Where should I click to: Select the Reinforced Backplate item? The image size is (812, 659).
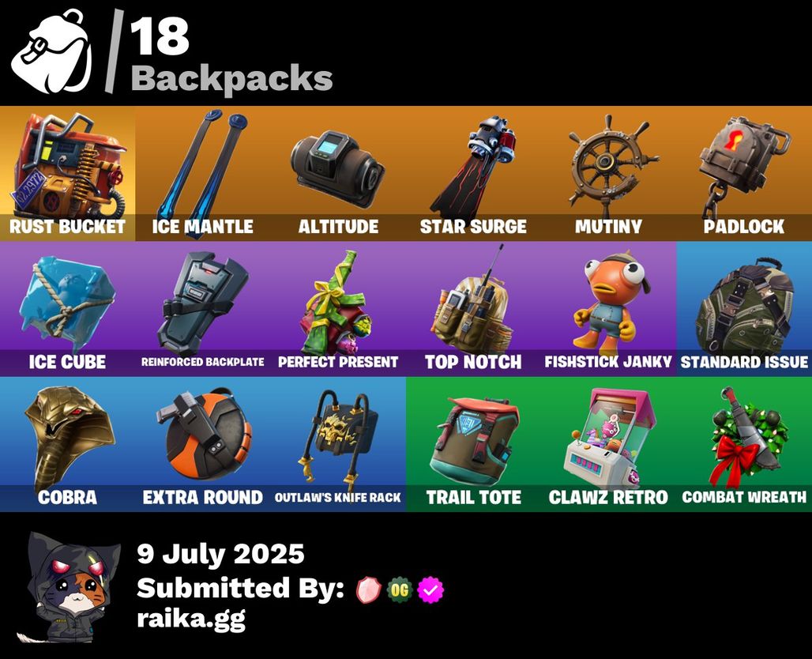click(202, 309)
